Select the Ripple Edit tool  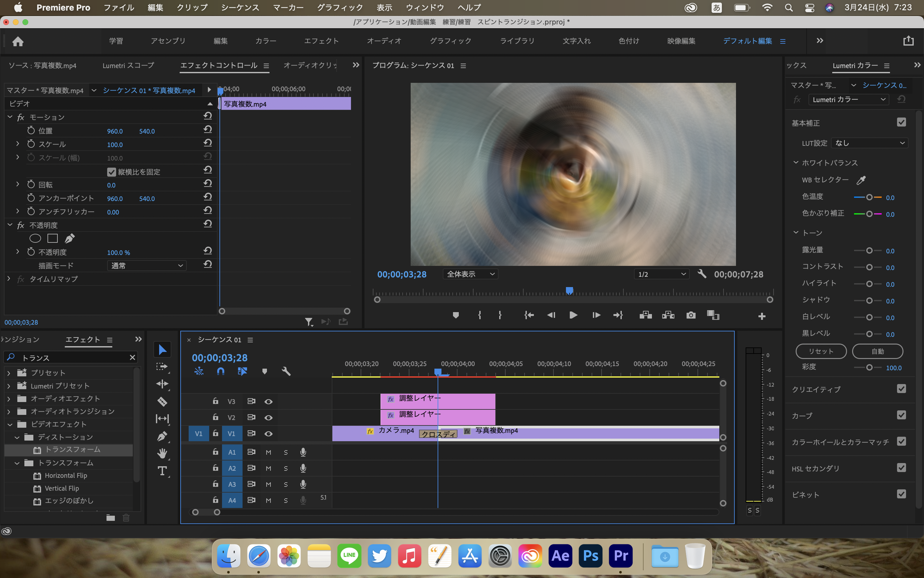click(162, 384)
